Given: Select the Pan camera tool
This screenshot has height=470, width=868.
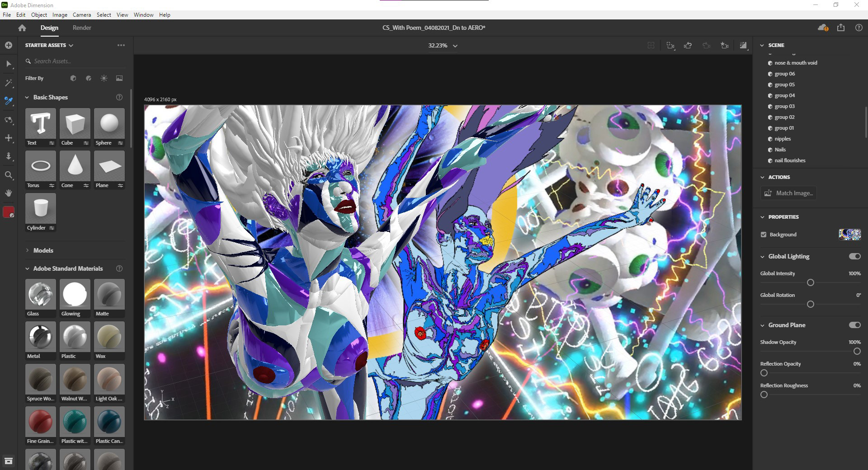Looking at the screenshot, I should tap(9, 138).
